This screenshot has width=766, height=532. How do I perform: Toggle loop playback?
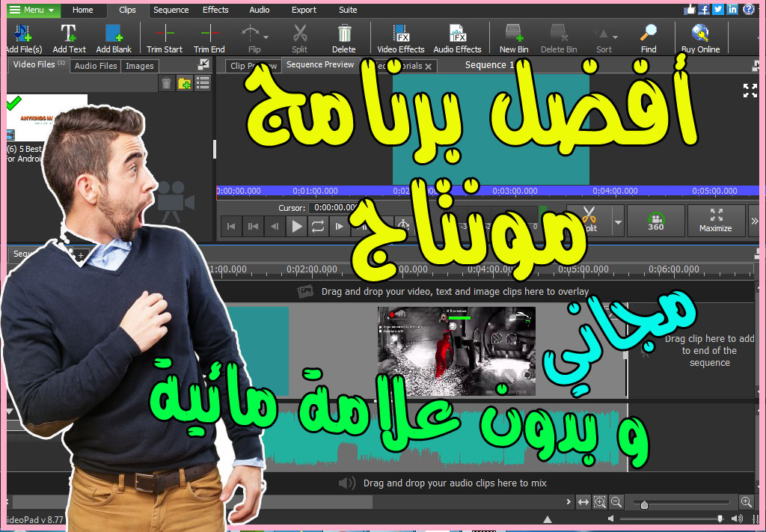[x=317, y=226]
